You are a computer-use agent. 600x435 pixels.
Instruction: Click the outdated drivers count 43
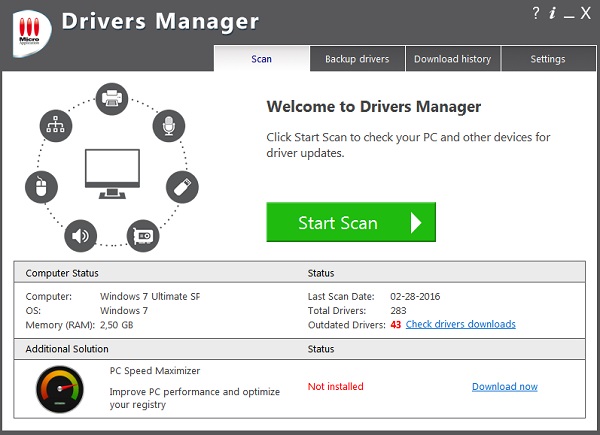[396, 325]
